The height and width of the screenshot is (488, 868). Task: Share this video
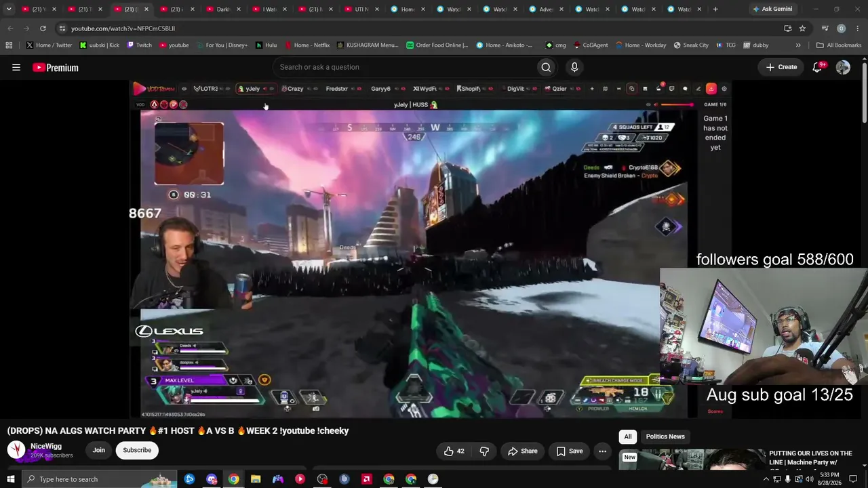pyautogui.click(x=523, y=451)
